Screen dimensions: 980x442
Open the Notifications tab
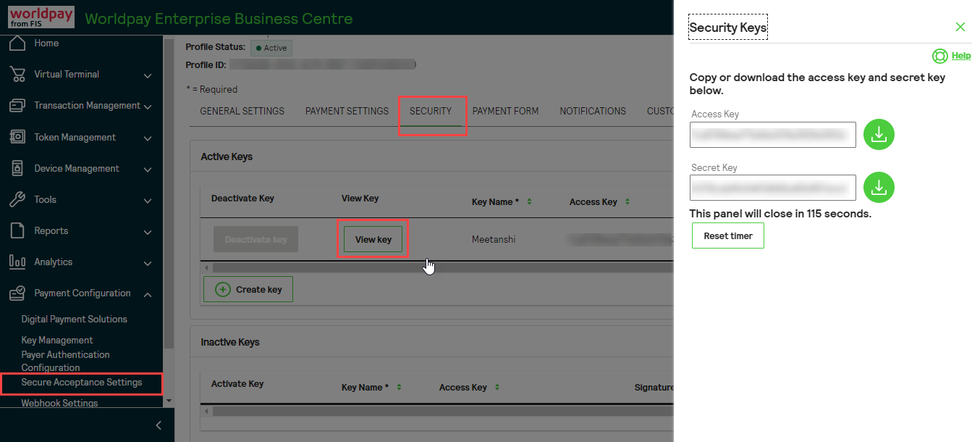tap(592, 111)
